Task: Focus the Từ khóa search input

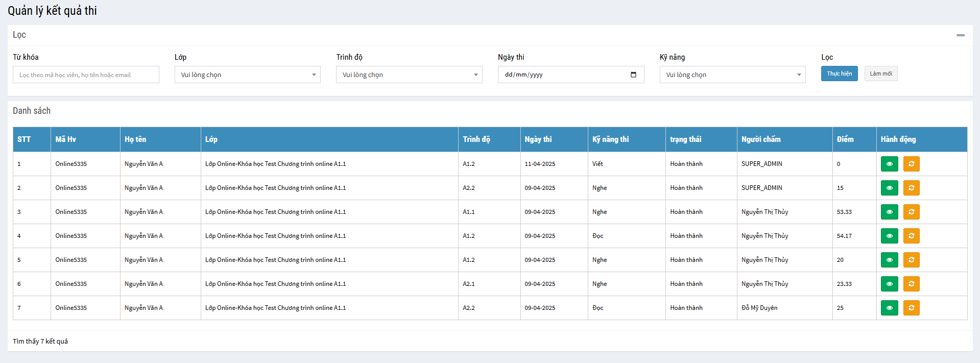Action: pyautogui.click(x=86, y=75)
